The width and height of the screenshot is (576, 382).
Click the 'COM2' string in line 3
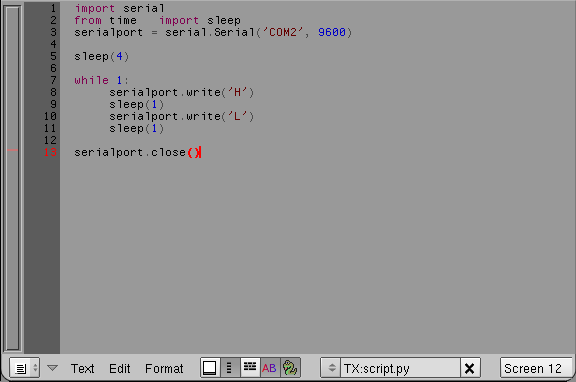click(283, 32)
